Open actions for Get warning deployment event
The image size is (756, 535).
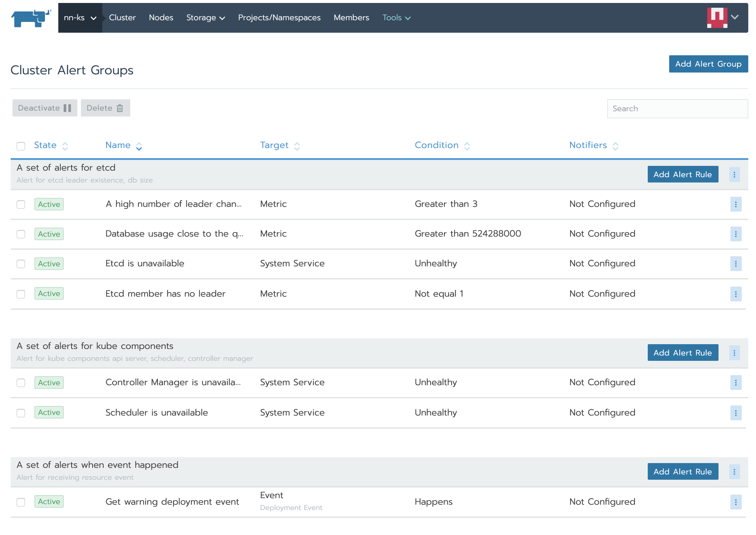(735, 502)
